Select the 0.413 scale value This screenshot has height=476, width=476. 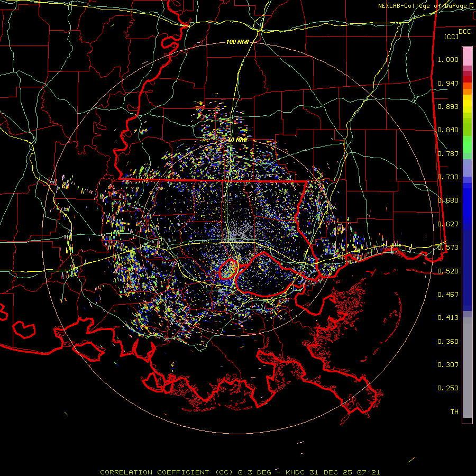point(448,318)
